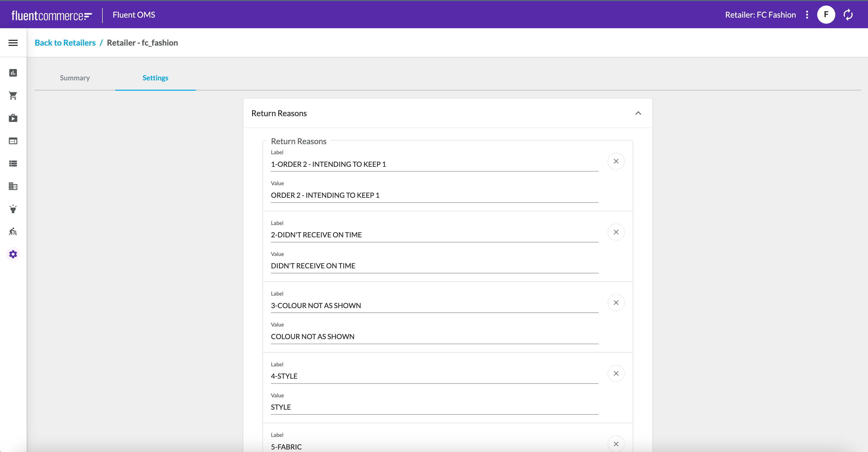Viewport: 868px width, 452px height.
Task: Open the user avatar F menu
Action: [x=826, y=15]
